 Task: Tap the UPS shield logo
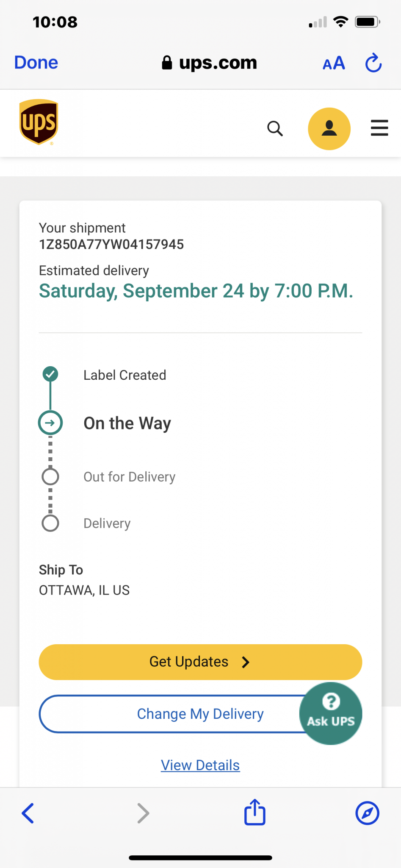[39, 122]
